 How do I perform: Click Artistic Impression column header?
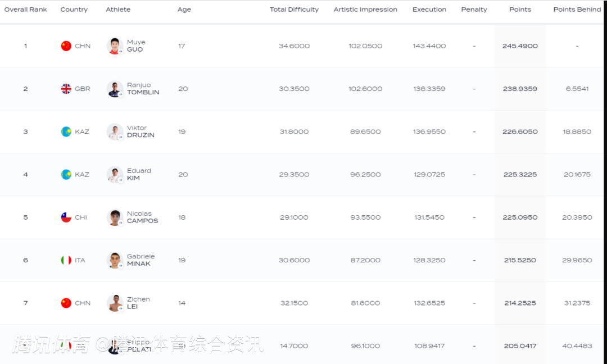click(x=365, y=10)
